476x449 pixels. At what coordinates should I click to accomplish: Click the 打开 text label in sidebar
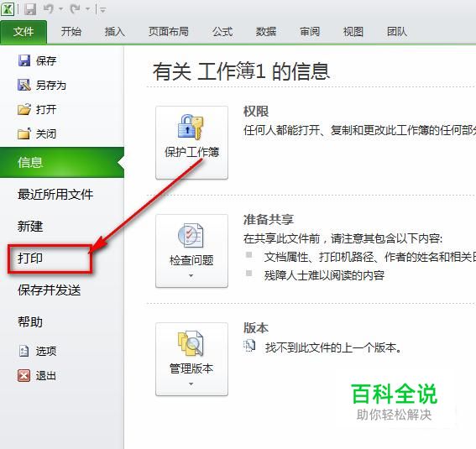click(46, 109)
